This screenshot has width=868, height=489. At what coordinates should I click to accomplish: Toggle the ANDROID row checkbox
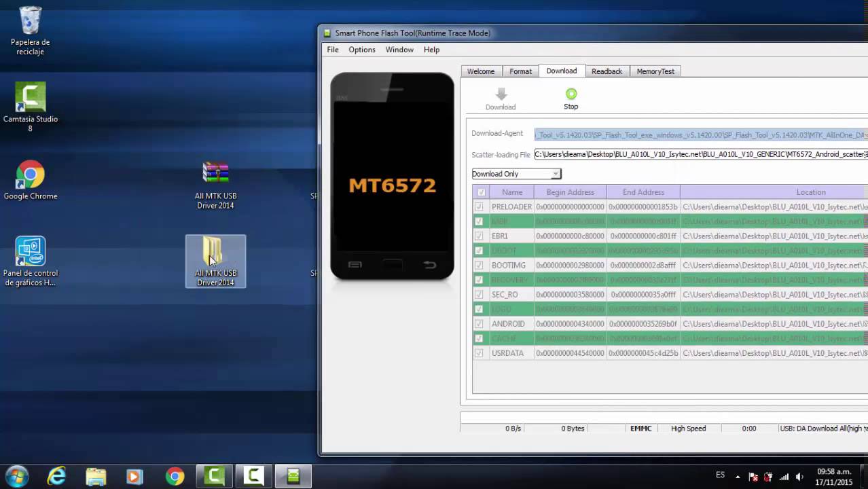coord(480,324)
